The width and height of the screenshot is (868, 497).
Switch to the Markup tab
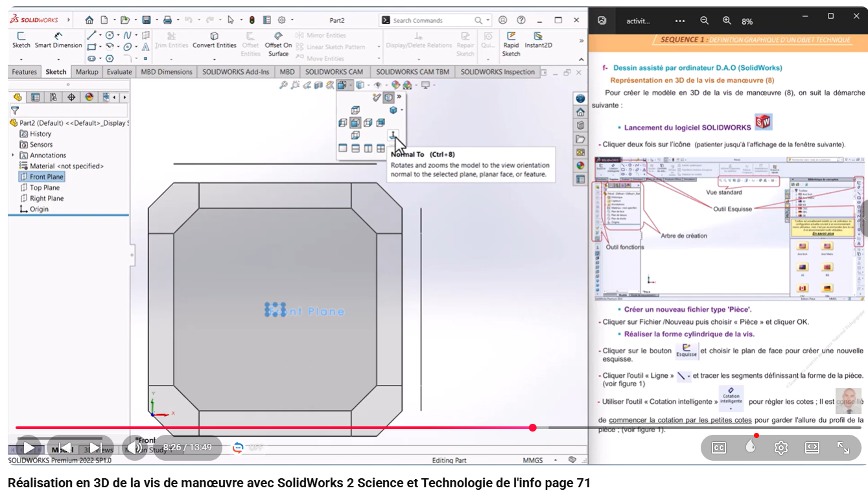[87, 72]
